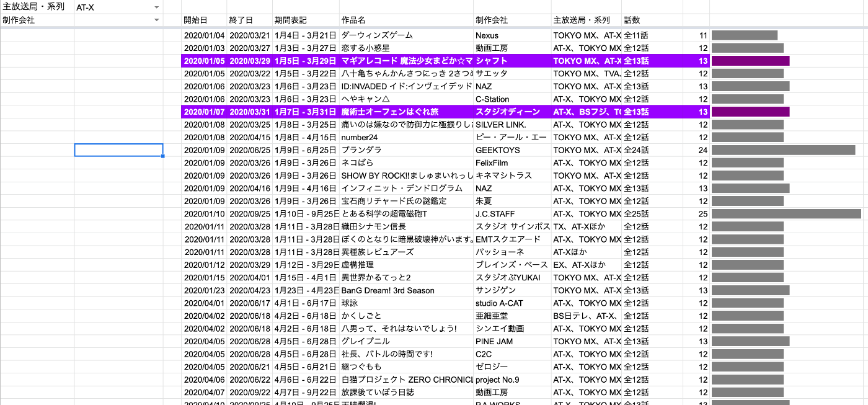Select the 異世界かるてっと2 title cell
Viewport: 868px width, 405px height.
click(406, 277)
